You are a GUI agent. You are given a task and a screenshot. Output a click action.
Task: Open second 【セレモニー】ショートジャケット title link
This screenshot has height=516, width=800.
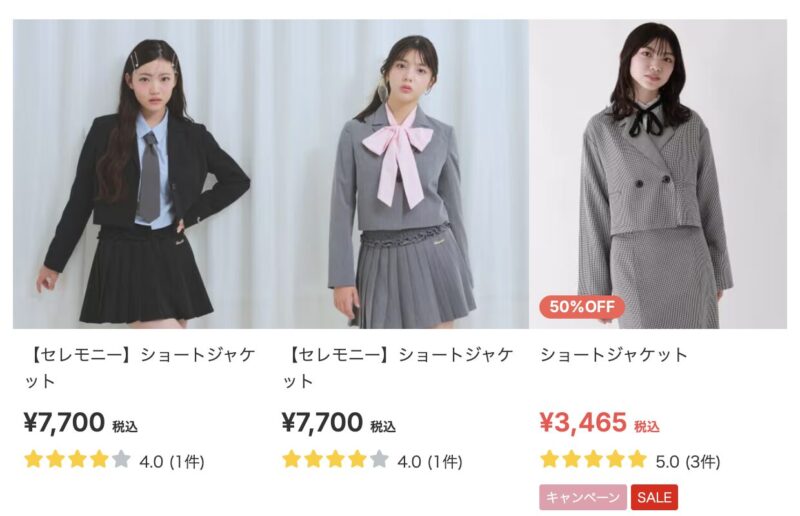tap(398, 367)
